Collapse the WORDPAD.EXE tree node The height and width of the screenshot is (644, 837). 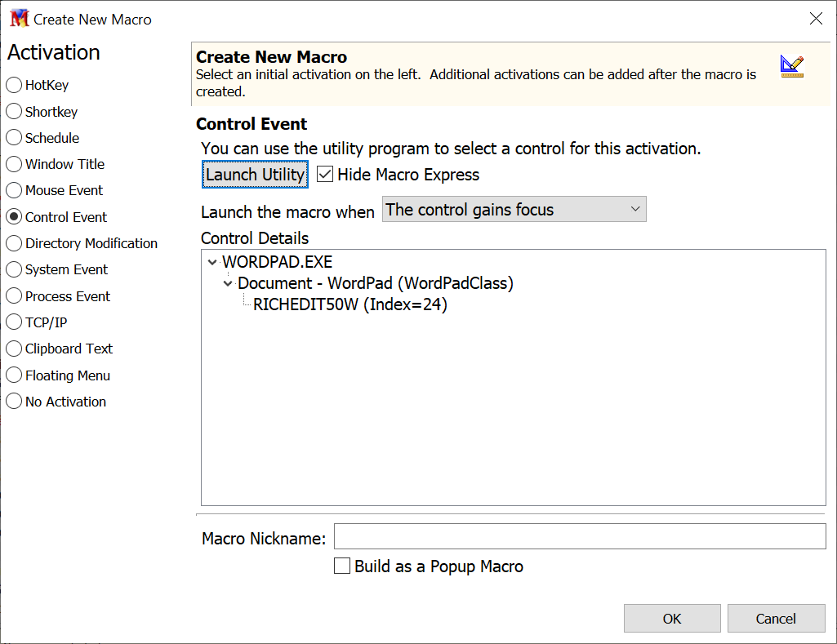point(212,263)
